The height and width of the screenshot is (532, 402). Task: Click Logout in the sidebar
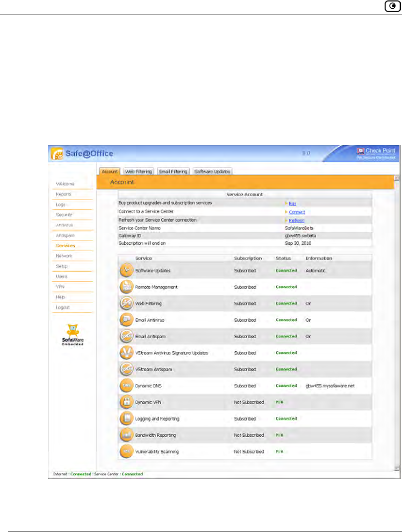[x=63, y=308]
